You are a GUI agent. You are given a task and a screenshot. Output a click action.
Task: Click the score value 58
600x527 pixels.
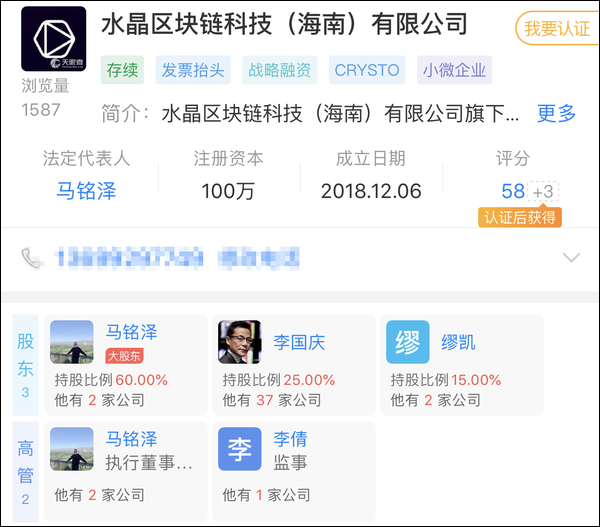click(513, 191)
